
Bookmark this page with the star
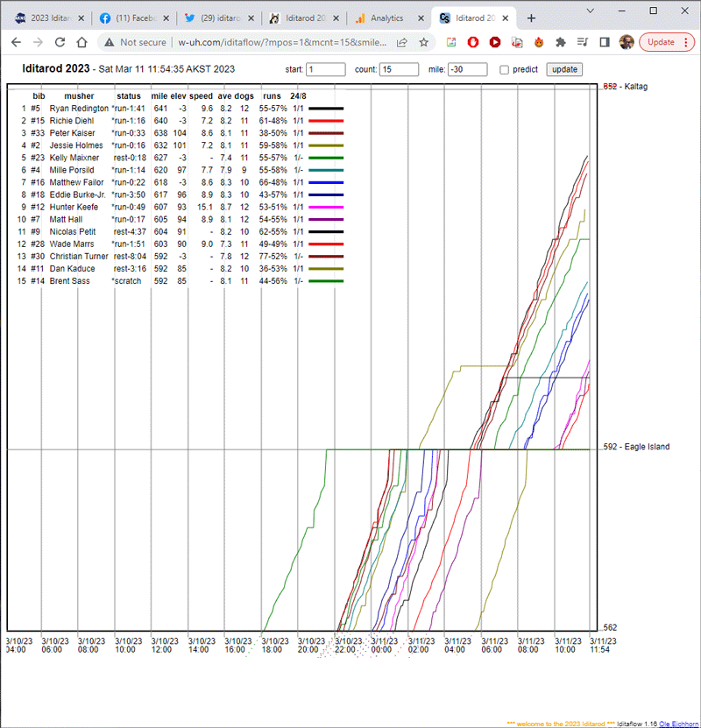click(423, 42)
